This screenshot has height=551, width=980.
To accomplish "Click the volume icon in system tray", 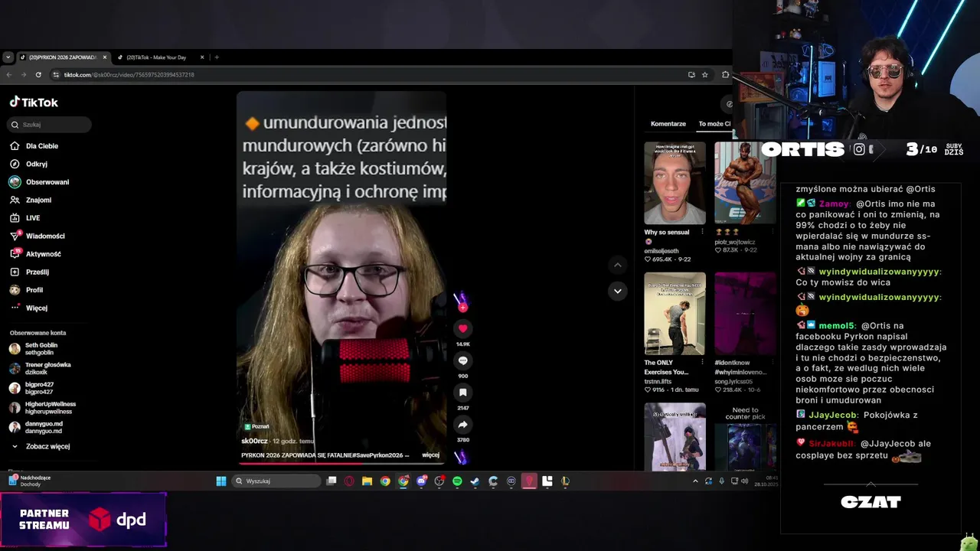I will pyautogui.click(x=744, y=481).
